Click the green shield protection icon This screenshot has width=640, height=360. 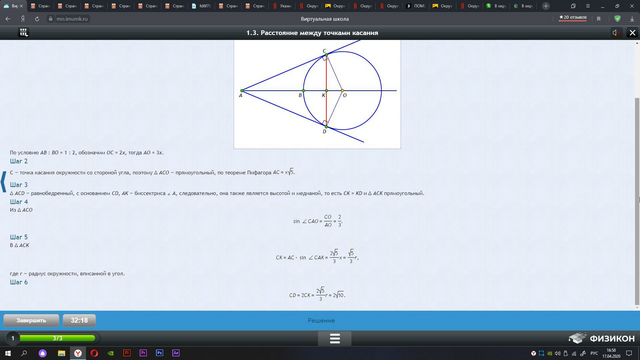pos(618,19)
